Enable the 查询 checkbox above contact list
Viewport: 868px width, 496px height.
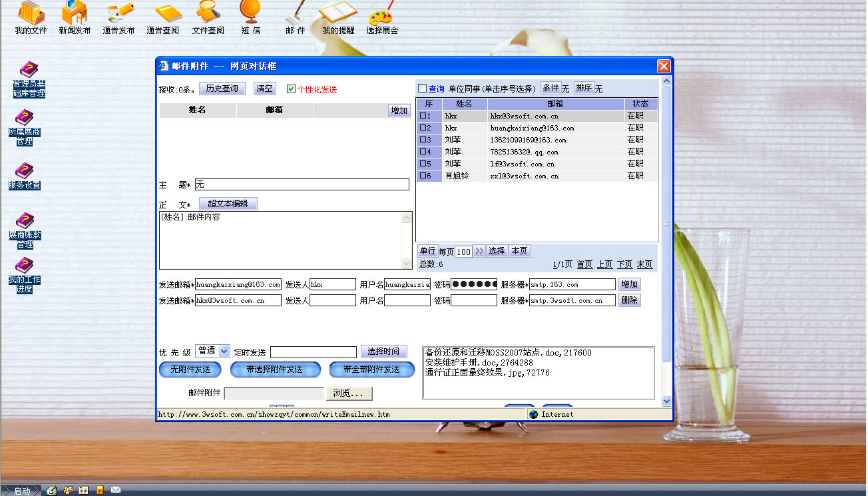coord(422,89)
